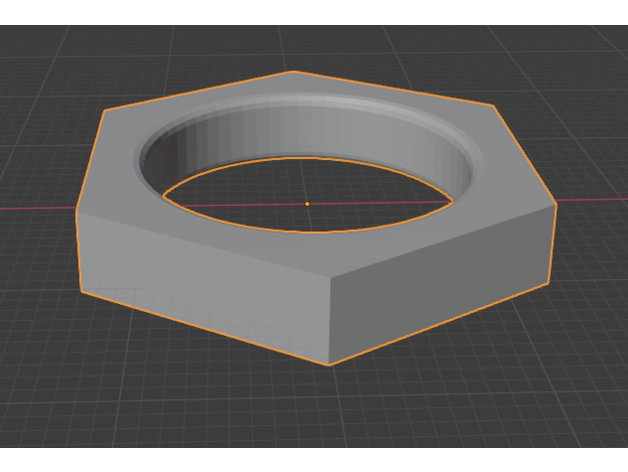
Task: Select the hex nut's front-left side face
Action: coord(200,282)
